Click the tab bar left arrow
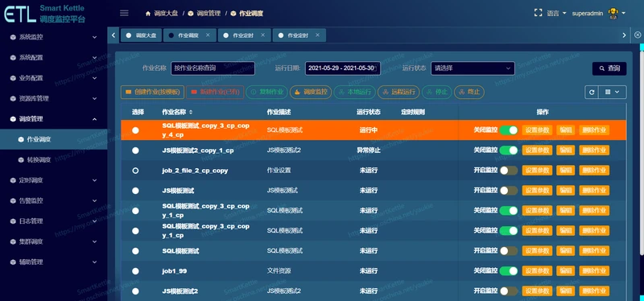 pos(114,35)
